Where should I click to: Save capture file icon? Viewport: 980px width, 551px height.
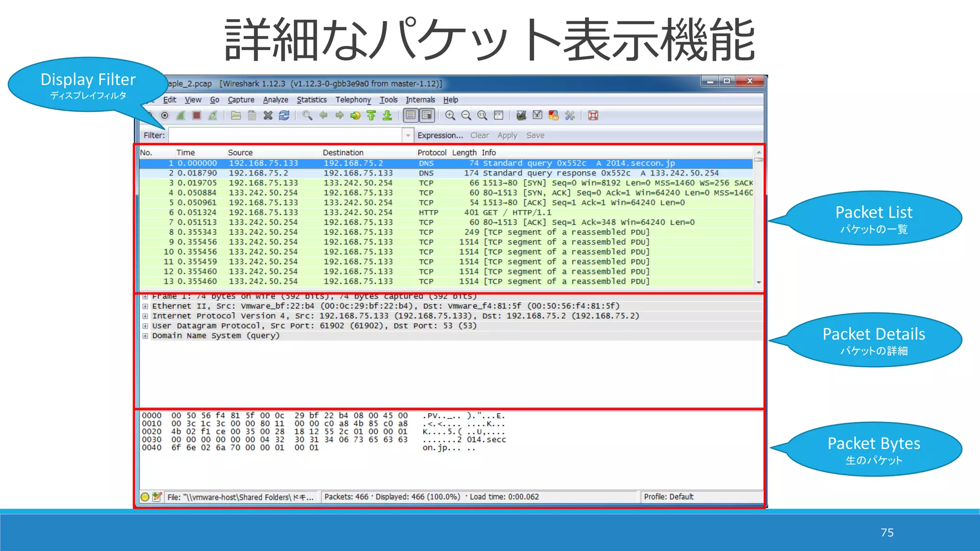pos(252,115)
